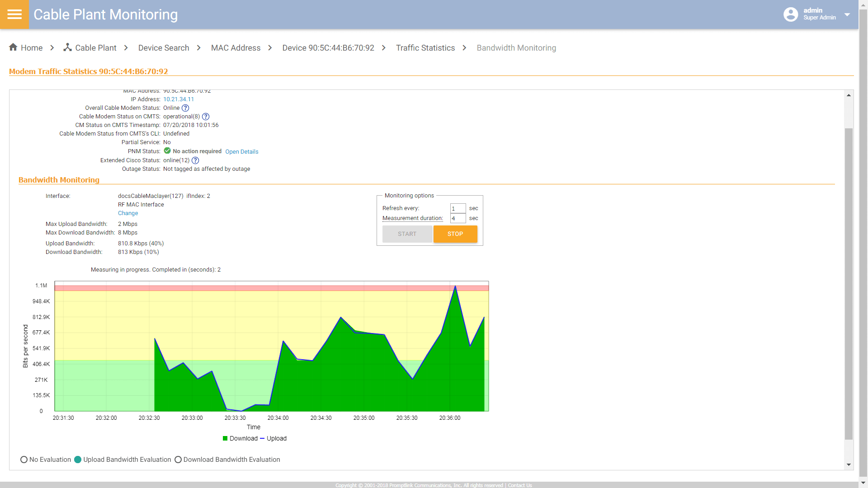868x488 pixels.
Task: Click chevron after Device 90:5C:44:B6:70:92 breadcrumb
Action: coord(384,48)
